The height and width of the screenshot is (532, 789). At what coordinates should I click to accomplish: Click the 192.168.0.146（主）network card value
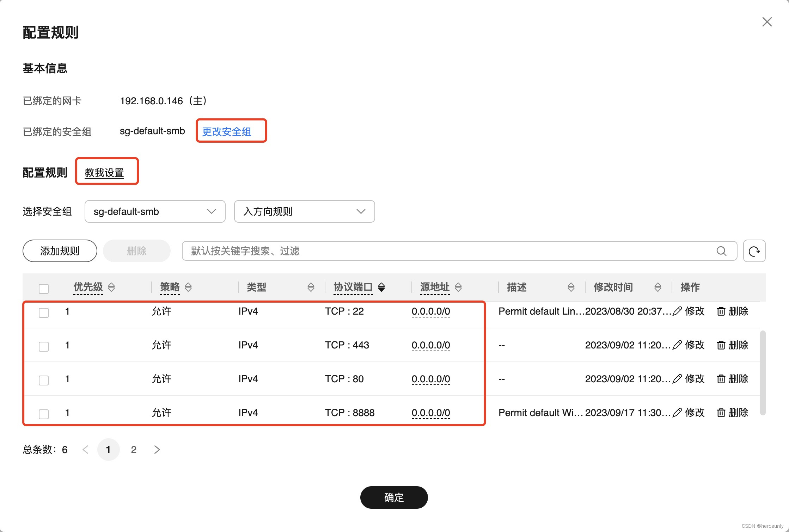164,101
